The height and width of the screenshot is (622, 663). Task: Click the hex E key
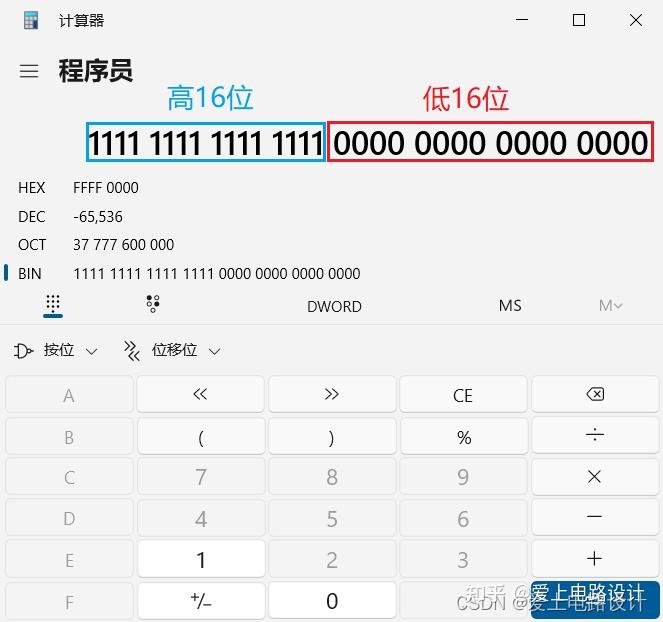69,559
